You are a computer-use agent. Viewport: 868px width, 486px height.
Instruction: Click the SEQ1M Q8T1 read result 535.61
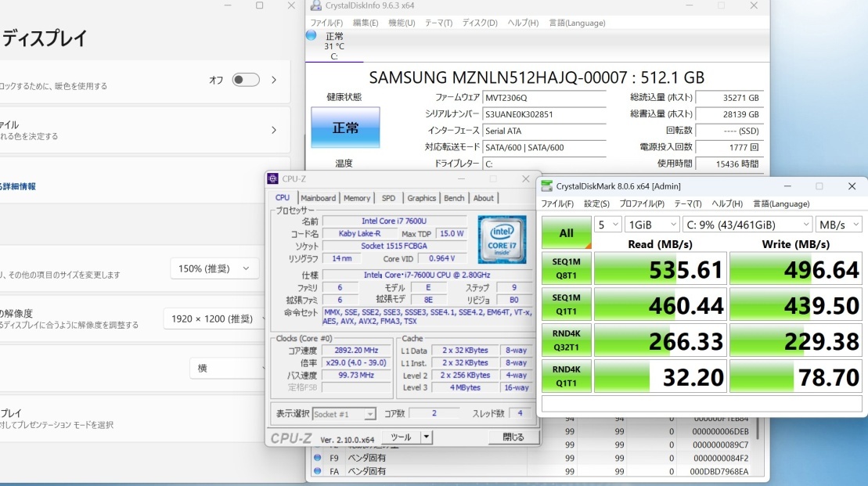[x=660, y=269]
